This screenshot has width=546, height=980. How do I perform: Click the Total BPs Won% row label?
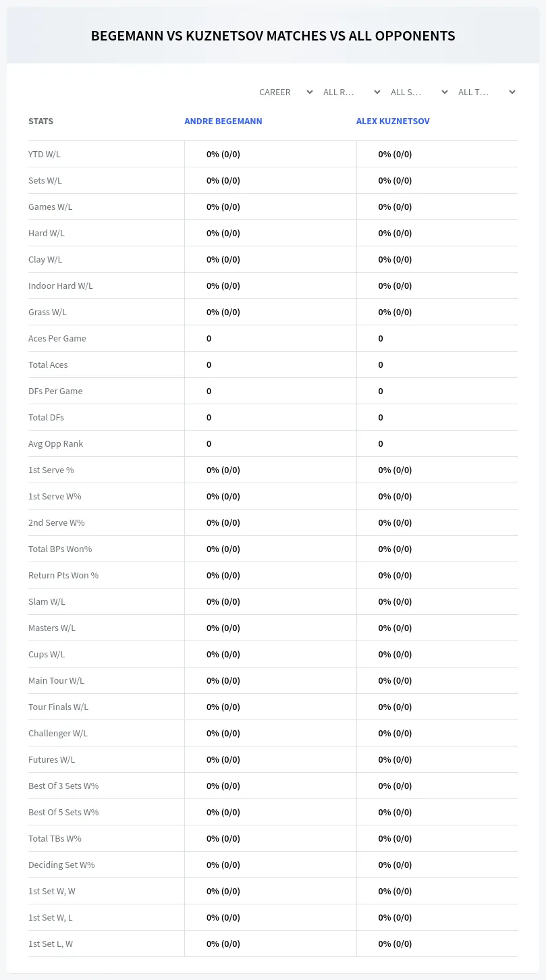(x=60, y=549)
